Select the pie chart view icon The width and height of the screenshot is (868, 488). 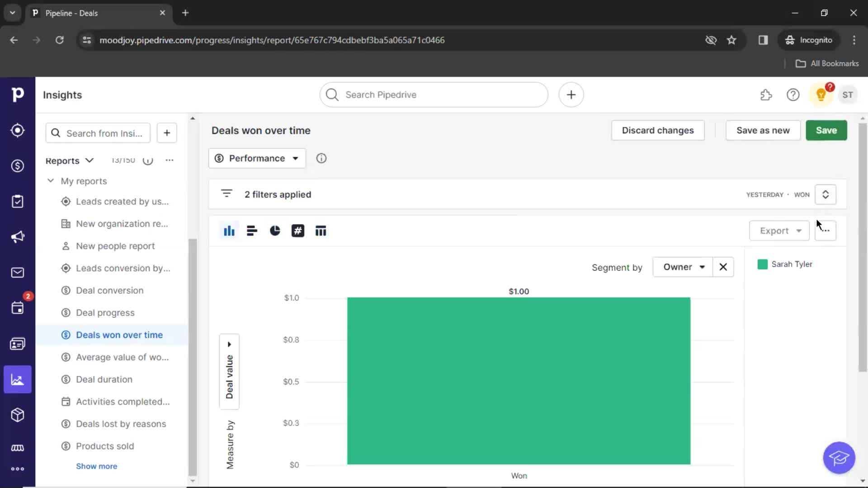click(274, 230)
